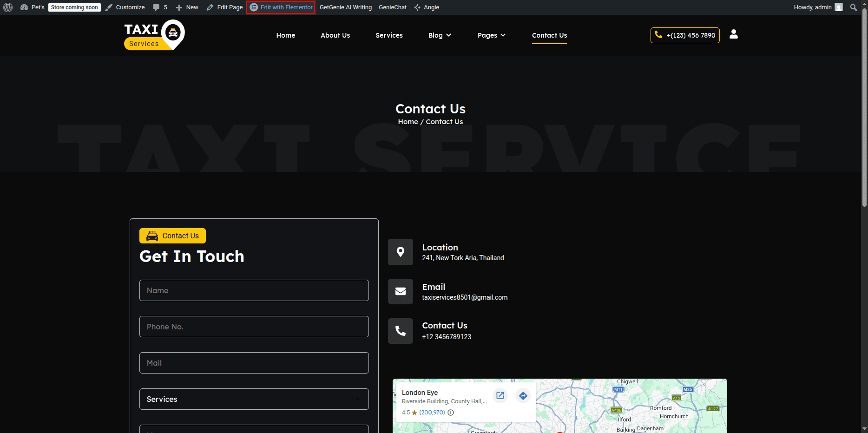Open the About Us page
This screenshot has height=433, width=868.
click(335, 35)
